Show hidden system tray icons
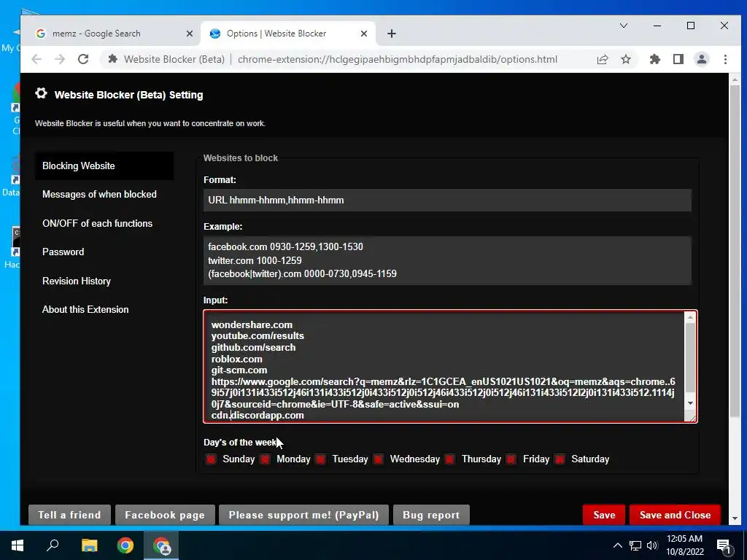This screenshot has height=560, width=747. tap(617, 545)
